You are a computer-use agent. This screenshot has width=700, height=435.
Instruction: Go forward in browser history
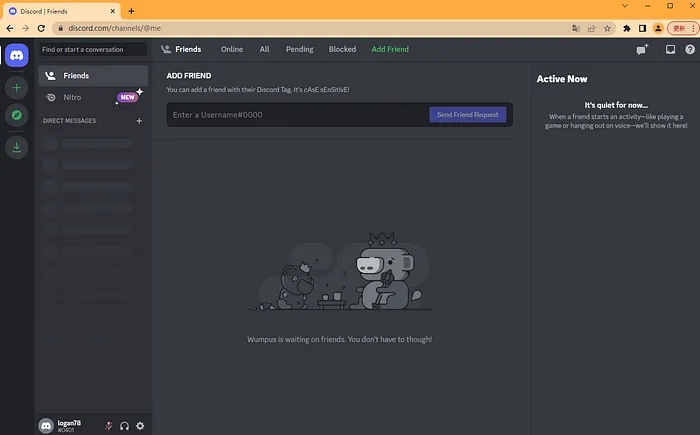pos(25,28)
